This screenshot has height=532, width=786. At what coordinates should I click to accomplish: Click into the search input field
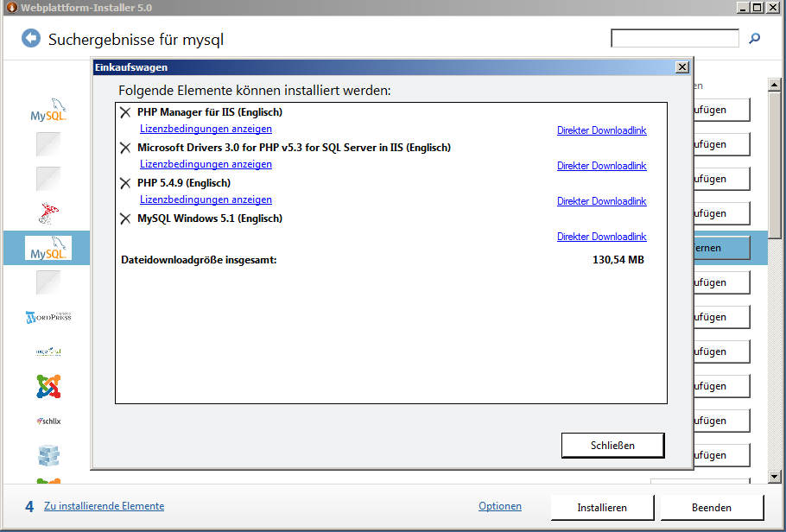(675, 38)
